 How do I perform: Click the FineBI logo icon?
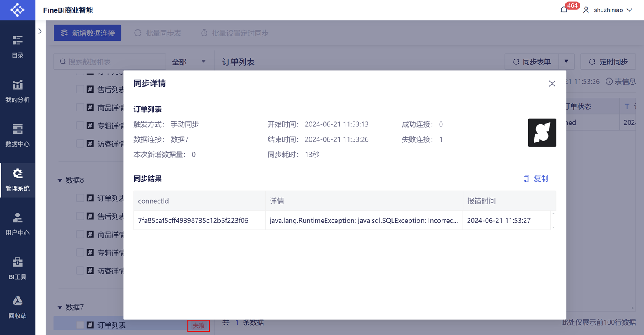(x=18, y=10)
